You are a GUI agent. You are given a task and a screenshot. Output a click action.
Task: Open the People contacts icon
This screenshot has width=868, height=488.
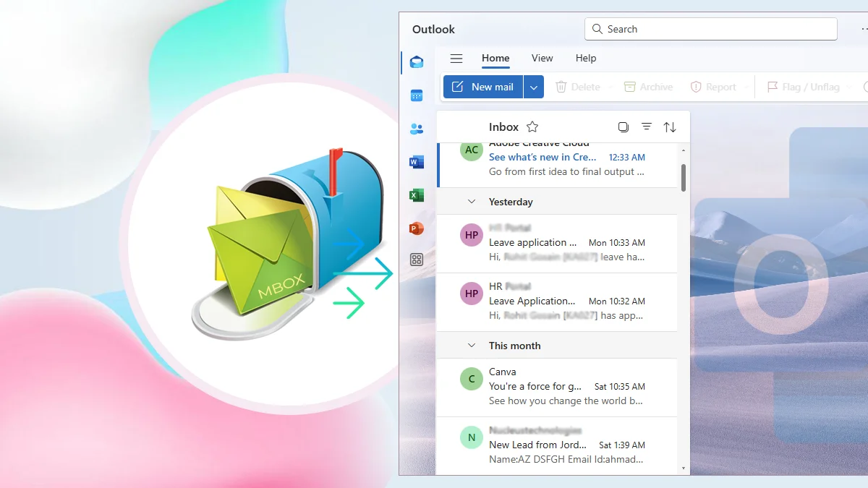point(417,129)
